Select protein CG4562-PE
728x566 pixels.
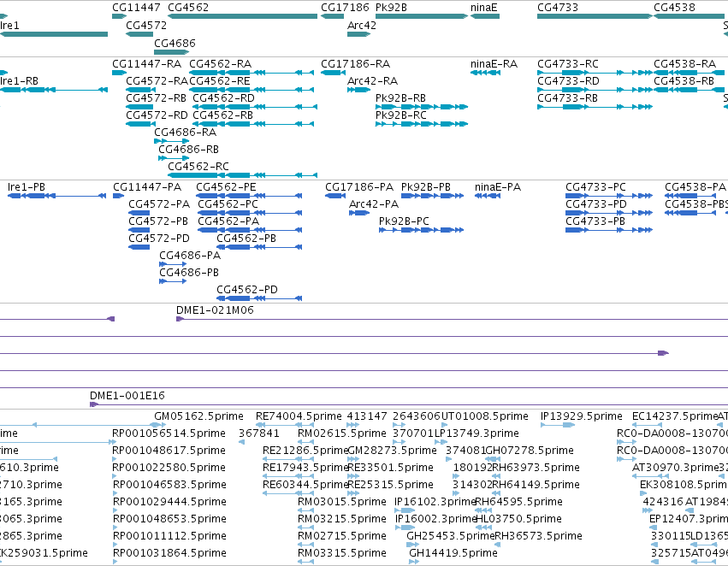pyautogui.click(x=226, y=187)
